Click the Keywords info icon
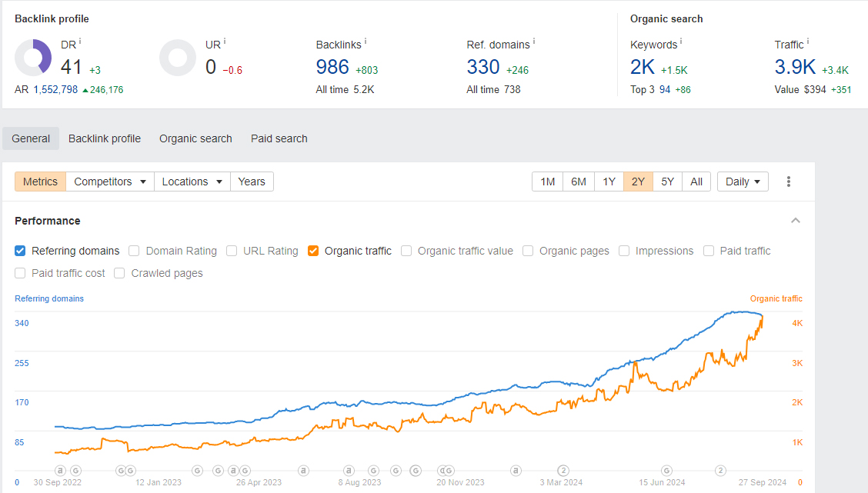This screenshot has width=868, height=493. (681, 41)
